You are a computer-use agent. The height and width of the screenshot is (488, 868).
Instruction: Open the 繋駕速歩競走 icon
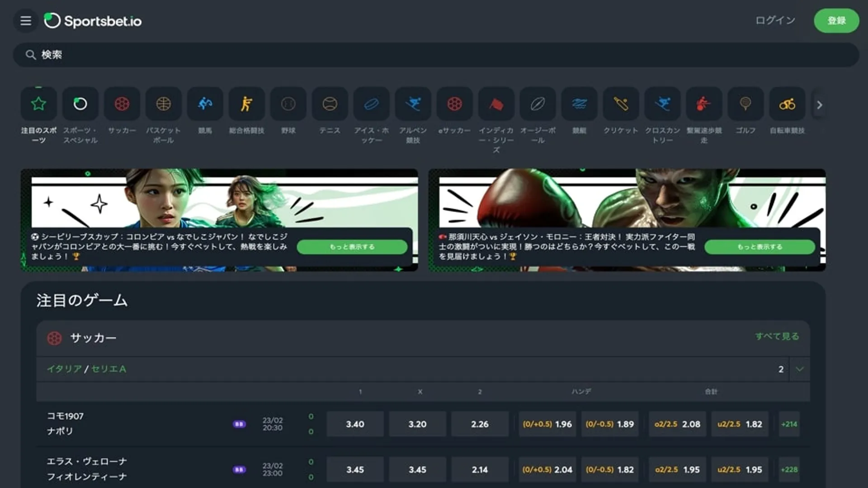pyautogui.click(x=704, y=104)
